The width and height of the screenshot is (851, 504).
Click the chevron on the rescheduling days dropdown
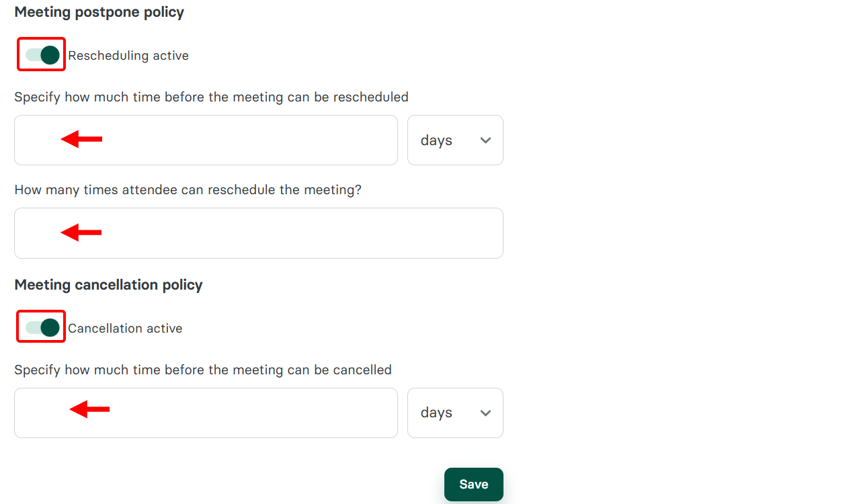(485, 140)
